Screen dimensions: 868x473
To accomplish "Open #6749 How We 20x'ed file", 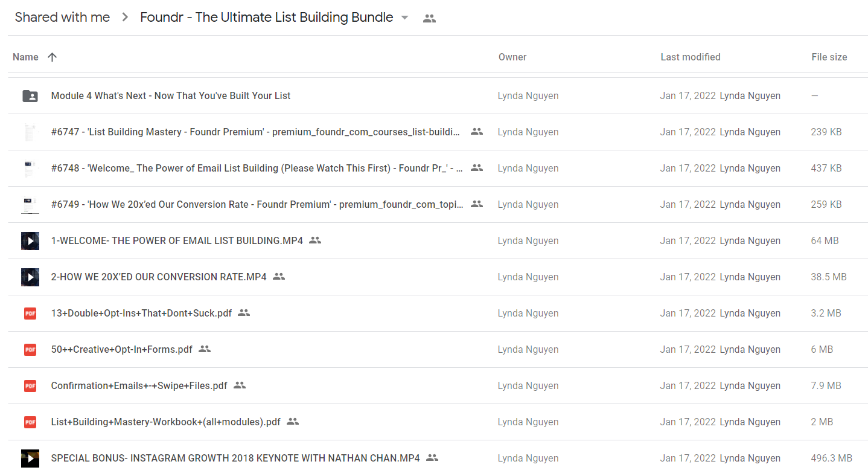I will point(257,204).
